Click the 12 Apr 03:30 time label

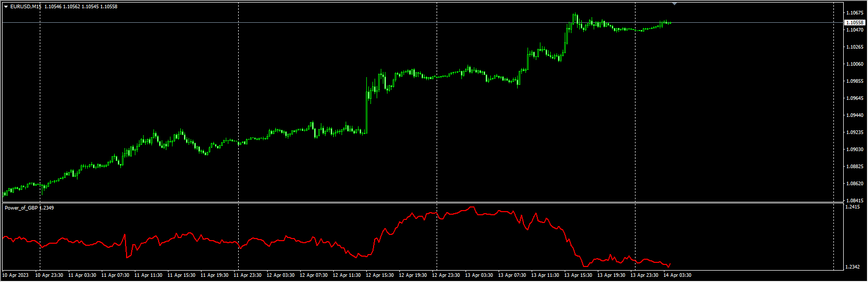pyautogui.click(x=281, y=275)
